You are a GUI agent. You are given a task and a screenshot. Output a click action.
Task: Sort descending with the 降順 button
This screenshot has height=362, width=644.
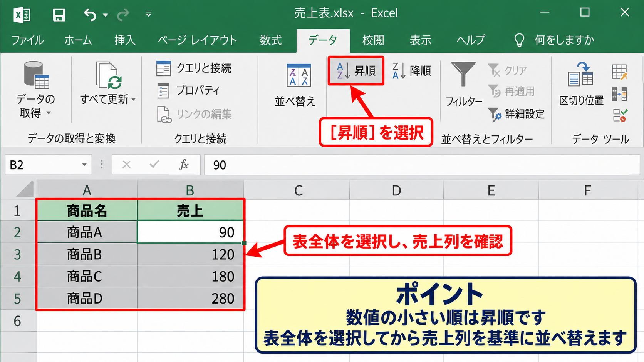point(412,71)
